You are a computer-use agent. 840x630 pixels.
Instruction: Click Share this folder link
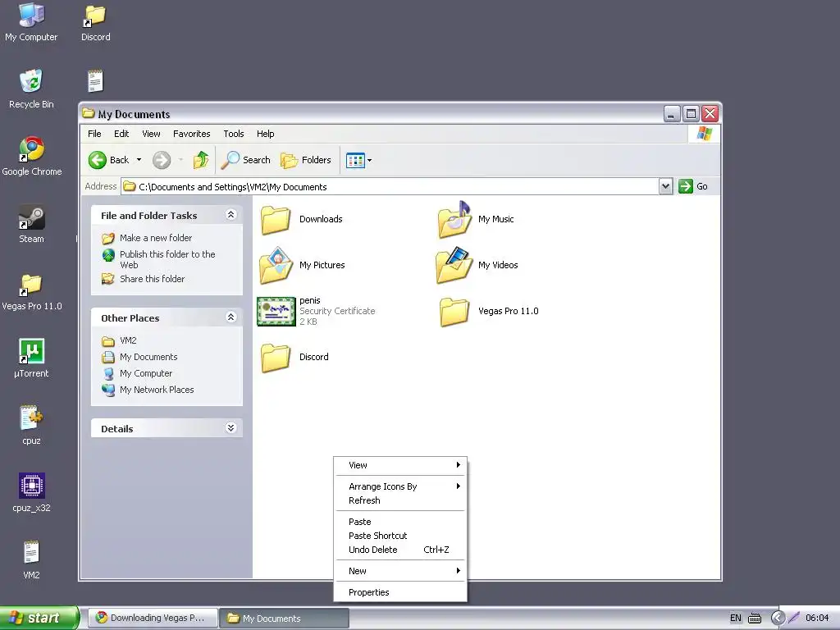pyautogui.click(x=152, y=279)
